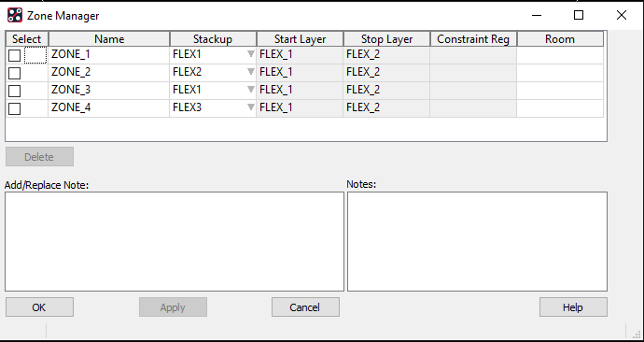Click the Constraint Reg column header
The height and width of the screenshot is (342, 644).
[473, 39]
